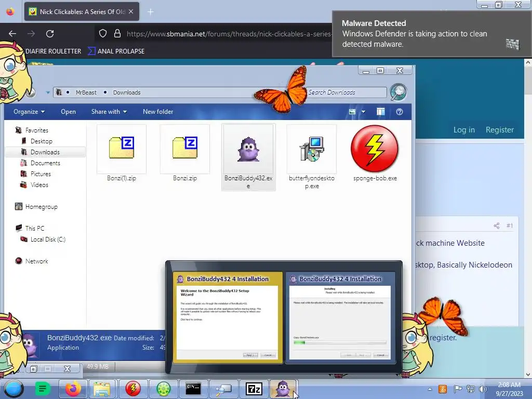Select the Bonzi.zip archive icon
The image size is (532, 399).
pos(185,148)
